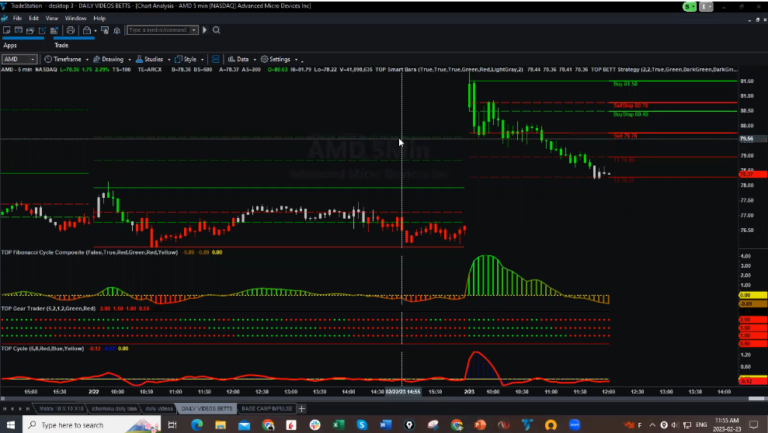The height and width of the screenshot is (433, 768).
Task: Switch to the BASE CAMP IMPULSE tab
Action: click(267, 408)
